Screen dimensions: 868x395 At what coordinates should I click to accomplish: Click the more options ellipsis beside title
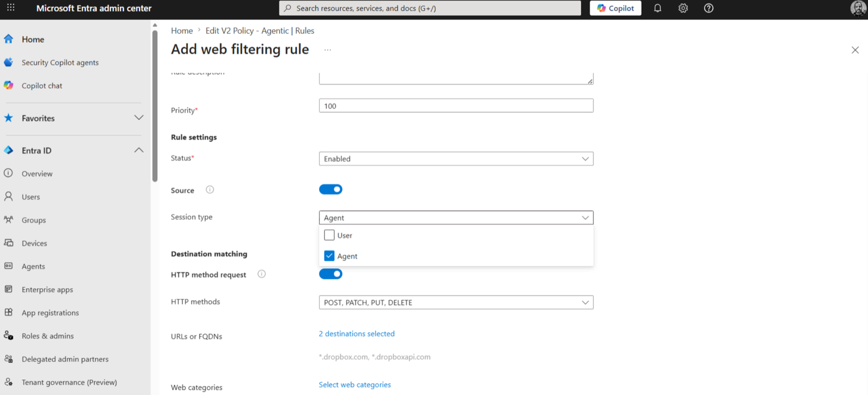coord(328,50)
